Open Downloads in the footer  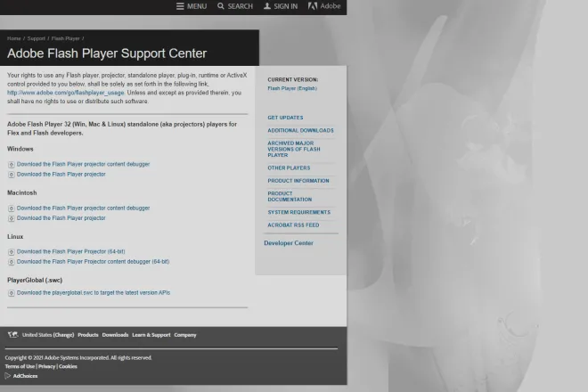coord(115,335)
